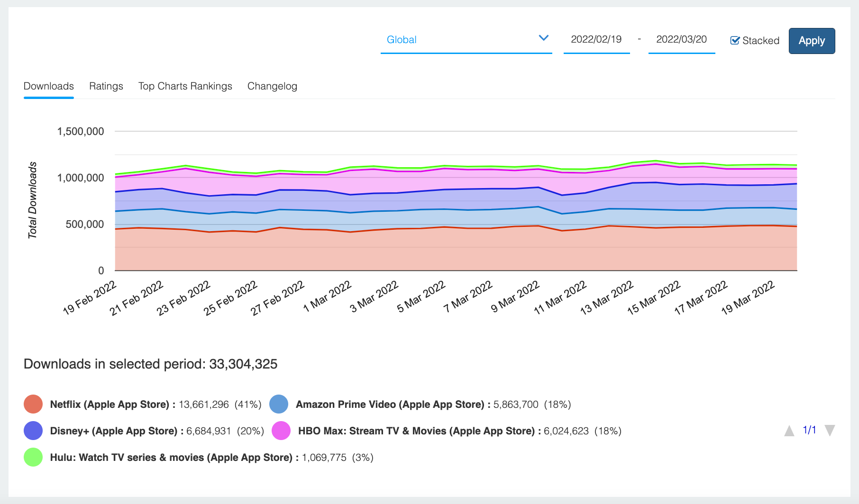Switch to the Ratings tab
Screen dimensions: 859x504
[106, 86]
